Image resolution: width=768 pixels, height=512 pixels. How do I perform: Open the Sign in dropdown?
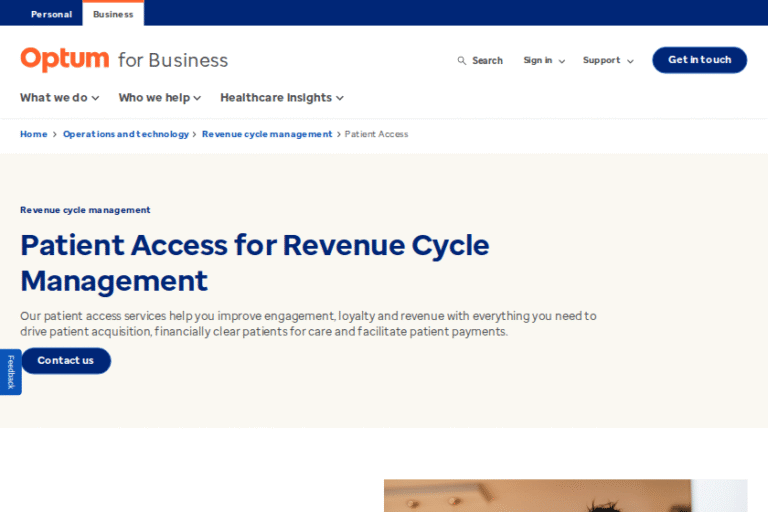(543, 61)
